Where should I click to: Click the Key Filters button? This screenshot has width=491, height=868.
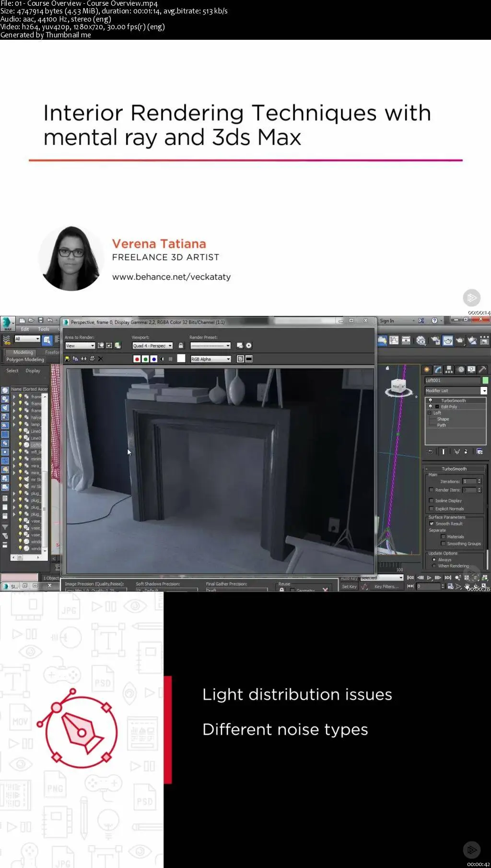point(386,587)
